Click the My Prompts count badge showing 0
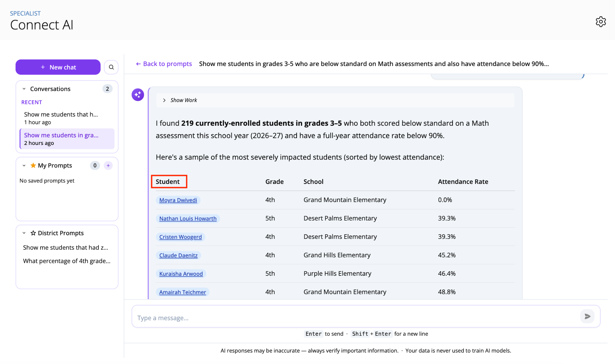This screenshot has width=615, height=364. coord(95,165)
